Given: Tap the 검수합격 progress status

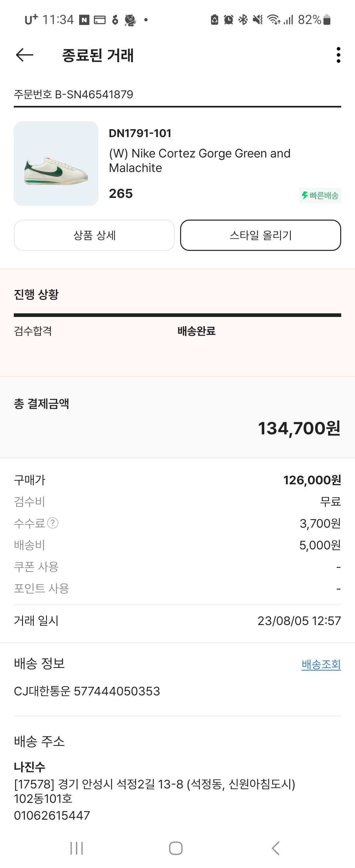Looking at the screenshot, I should [x=33, y=331].
